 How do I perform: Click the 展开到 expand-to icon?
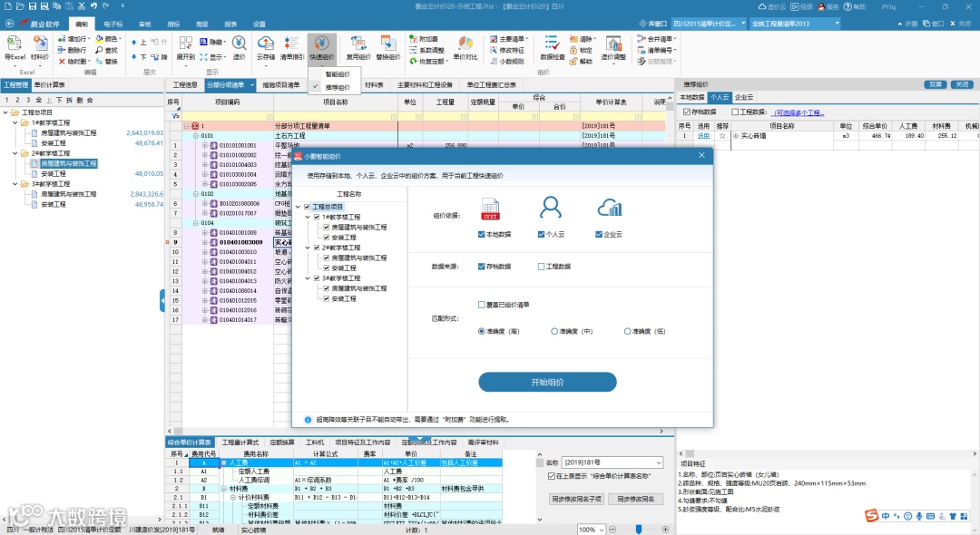[x=186, y=43]
